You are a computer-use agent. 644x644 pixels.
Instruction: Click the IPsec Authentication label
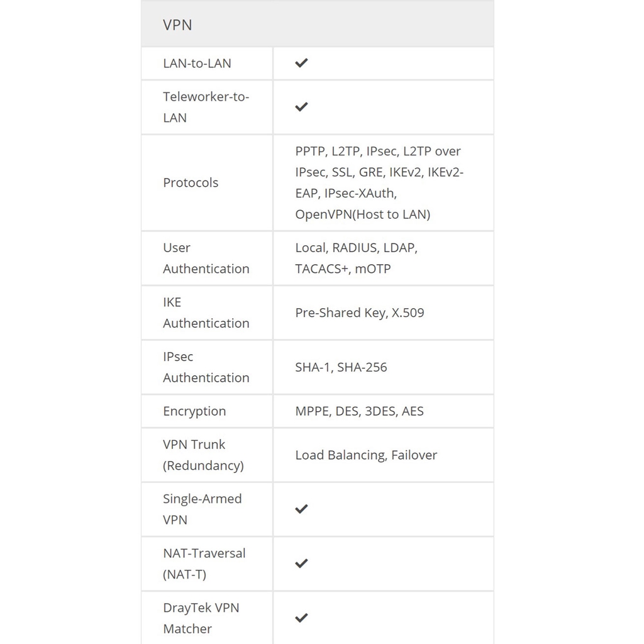point(206,367)
